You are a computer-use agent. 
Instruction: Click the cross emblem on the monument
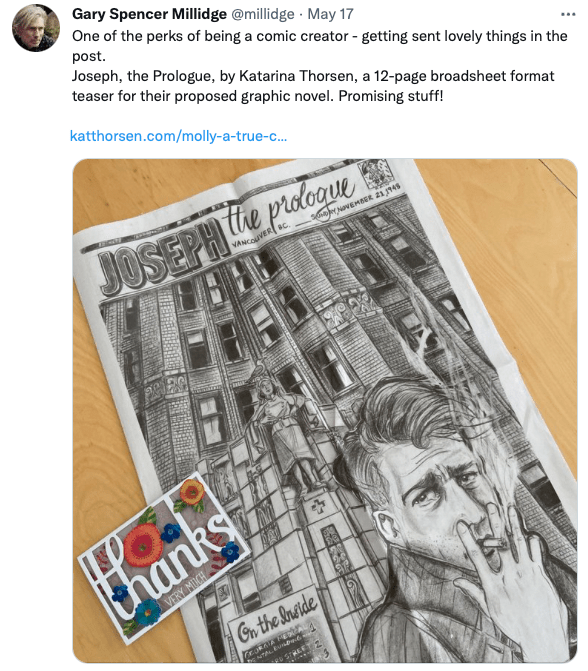[318, 507]
